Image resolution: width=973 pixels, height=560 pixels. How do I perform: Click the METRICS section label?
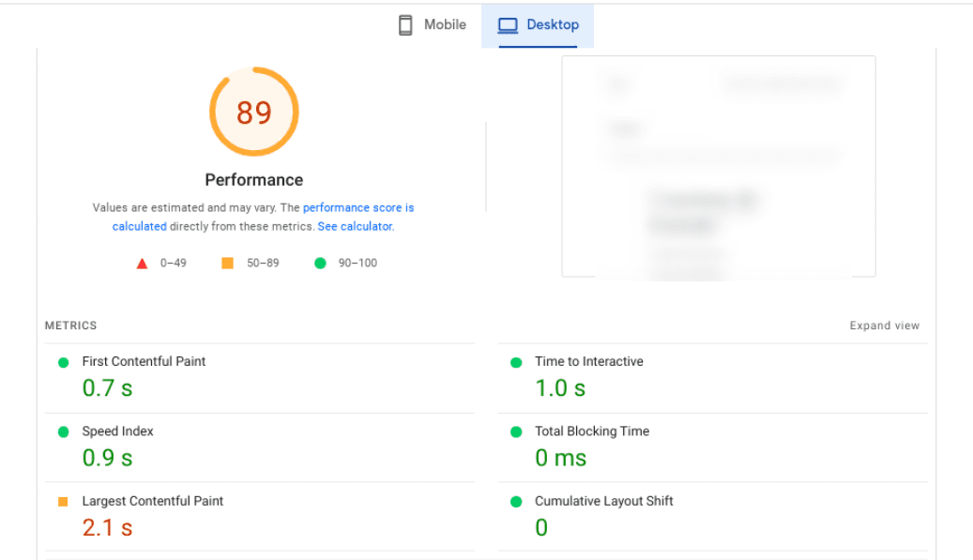pos(70,325)
